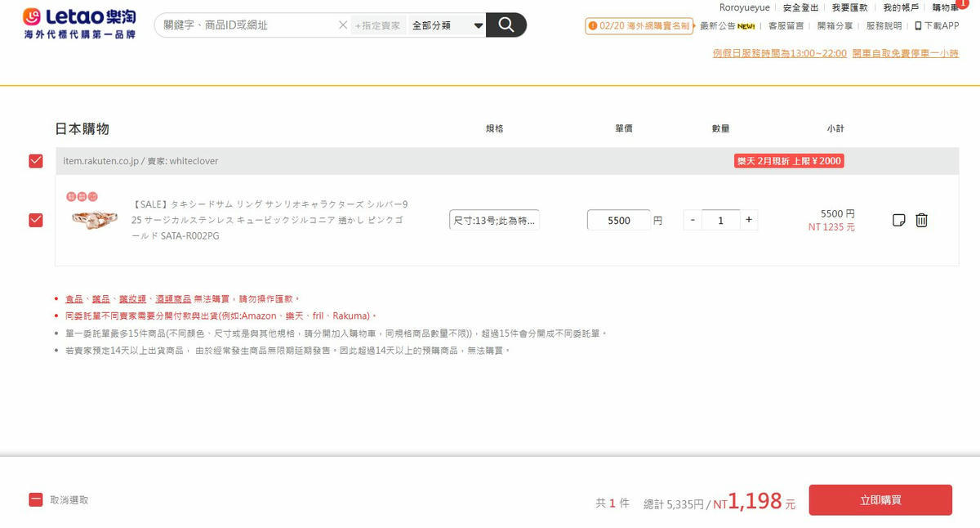Click 安全登出 to log out
This screenshot has height=528, width=980.
800,7
